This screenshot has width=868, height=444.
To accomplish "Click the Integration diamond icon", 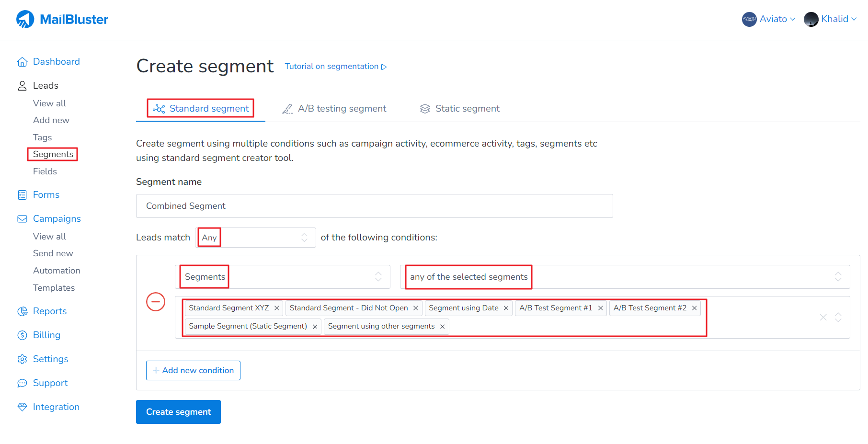I will 22,407.
